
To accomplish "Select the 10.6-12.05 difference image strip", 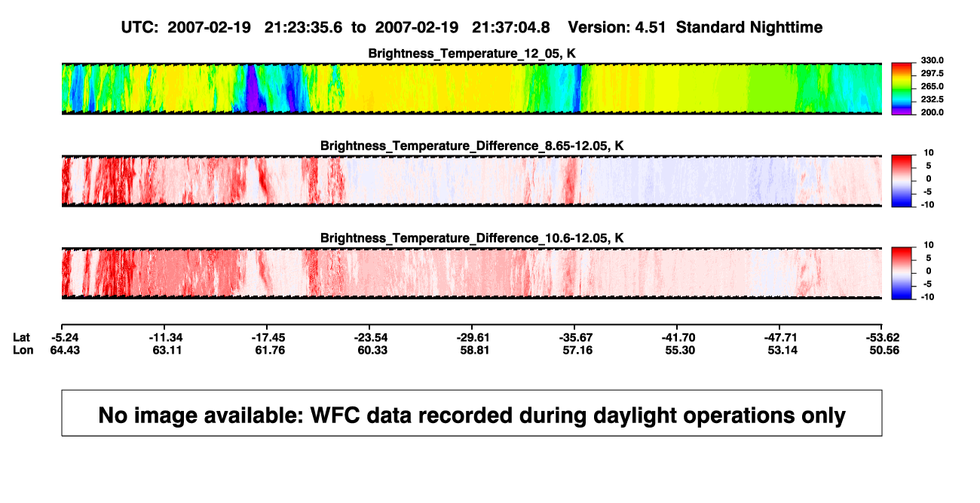I will 472,273.
